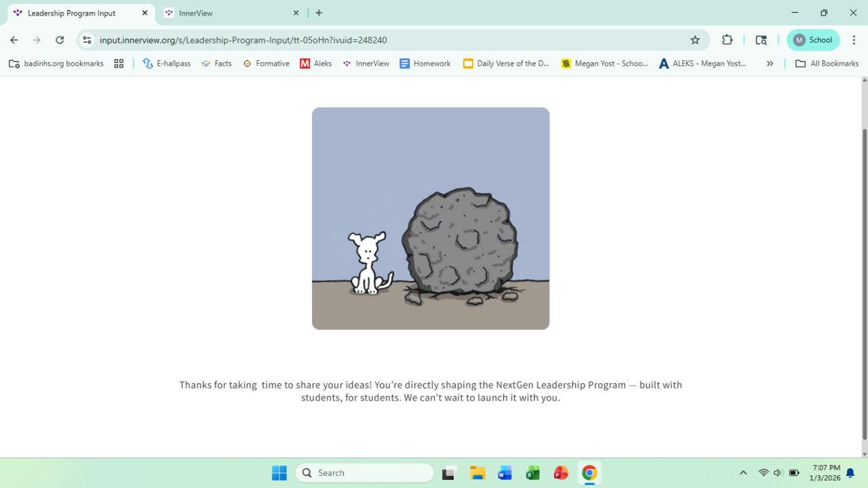Image resolution: width=868 pixels, height=488 pixels.
Task: Open the volume speaker icon
Action: (x=778, y=473)
